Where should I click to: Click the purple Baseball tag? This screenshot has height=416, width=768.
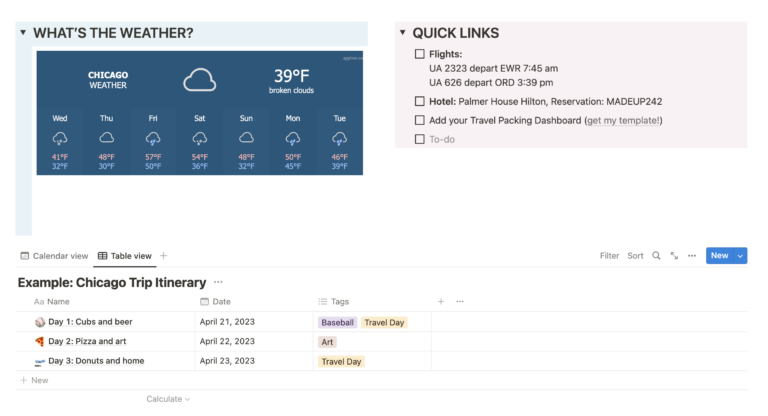(x=337, y=322)
